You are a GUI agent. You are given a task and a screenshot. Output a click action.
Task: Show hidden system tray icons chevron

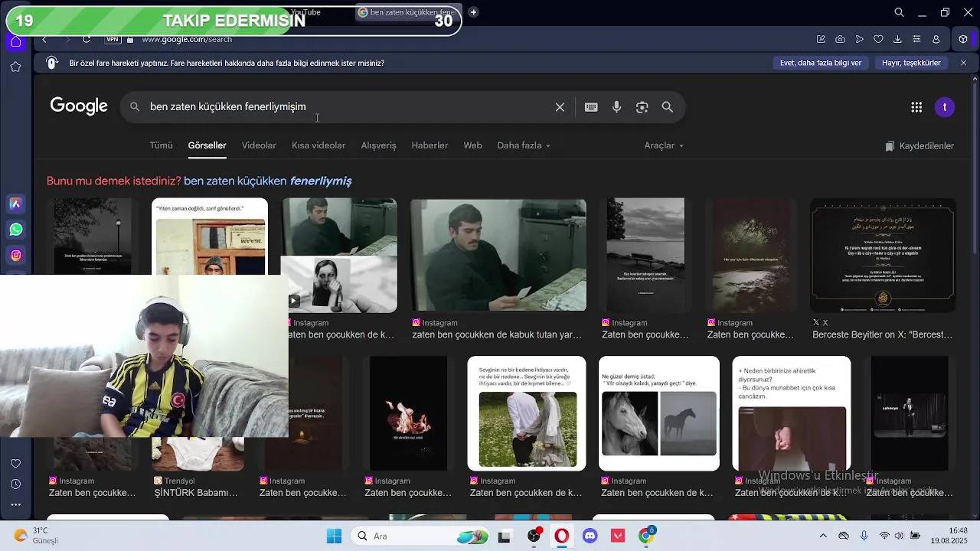823,536
